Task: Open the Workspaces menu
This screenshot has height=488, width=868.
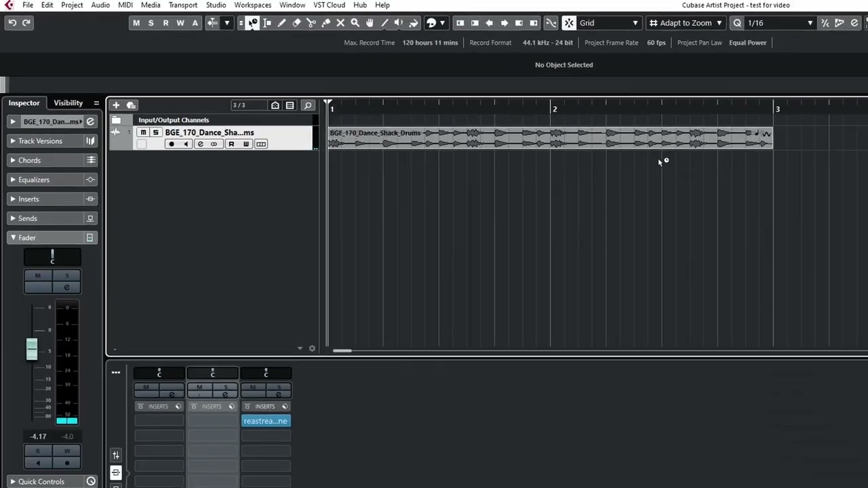Action: pyautogui.click(x=253, y=5)
